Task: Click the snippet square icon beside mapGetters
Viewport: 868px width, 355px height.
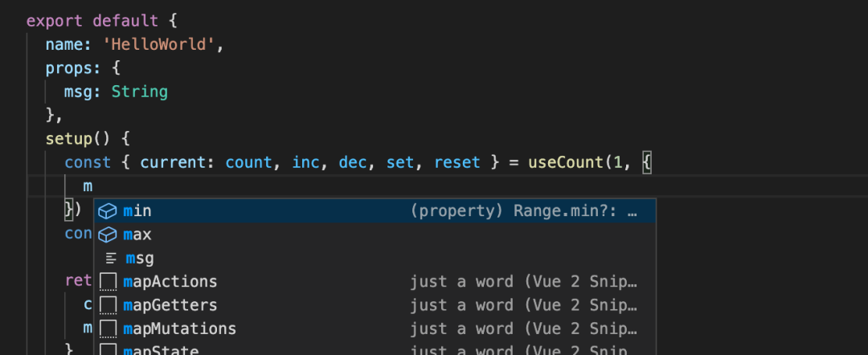Action: point(108,306)
